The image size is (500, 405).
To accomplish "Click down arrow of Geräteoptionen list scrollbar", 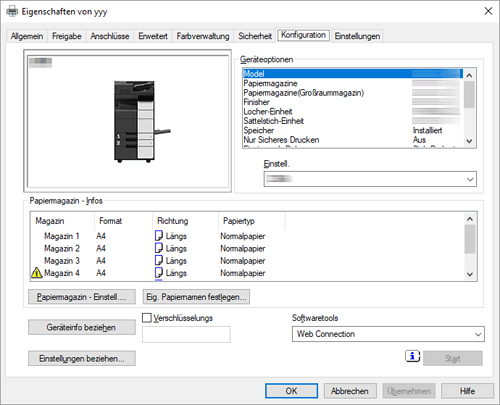I will pyautogui.click(x=469, y=141).
